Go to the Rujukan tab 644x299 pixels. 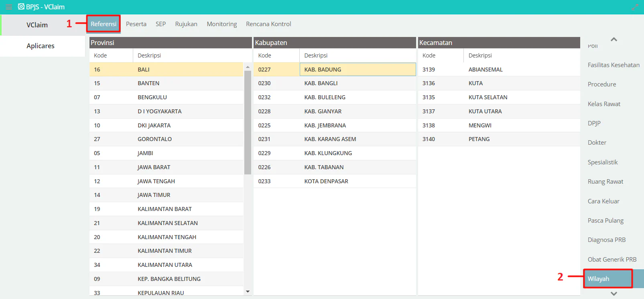(186, 24)
